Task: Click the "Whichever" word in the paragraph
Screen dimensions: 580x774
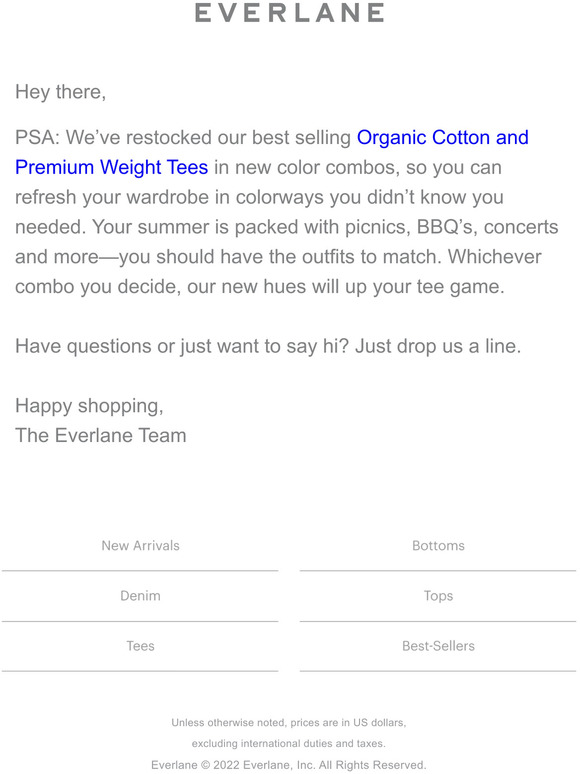Action: point(495,257)
